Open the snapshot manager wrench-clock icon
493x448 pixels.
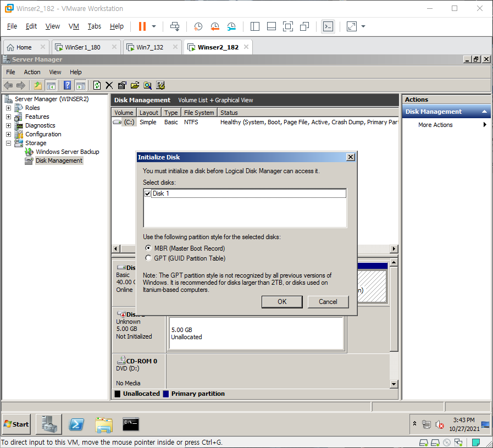[231, 26]
